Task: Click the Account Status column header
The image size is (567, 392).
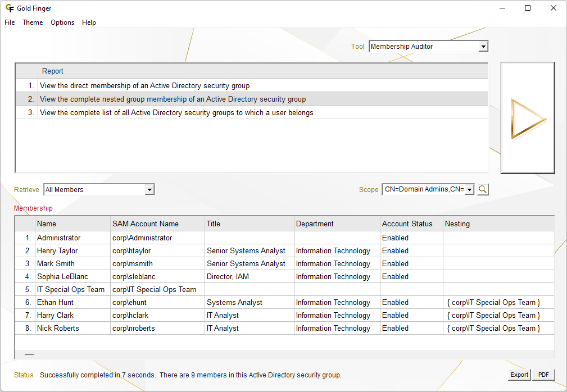Action: (x=407, y=224)
